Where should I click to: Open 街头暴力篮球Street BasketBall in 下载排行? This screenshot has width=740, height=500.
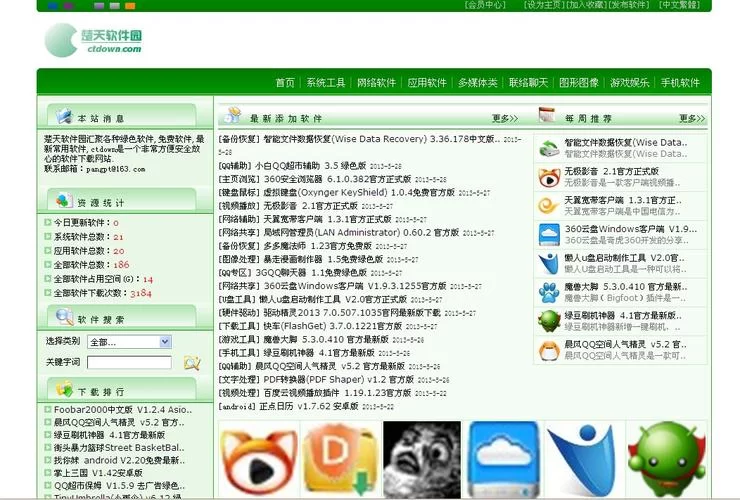coord(119,447)
